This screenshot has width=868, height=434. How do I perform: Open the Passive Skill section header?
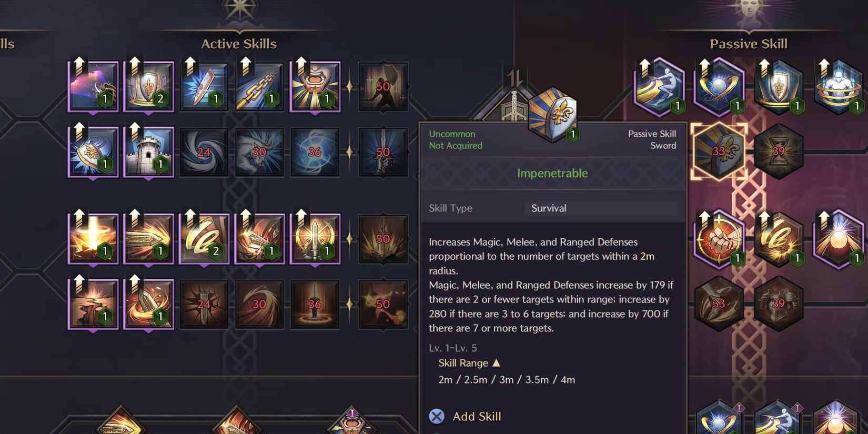click(748, 44)
